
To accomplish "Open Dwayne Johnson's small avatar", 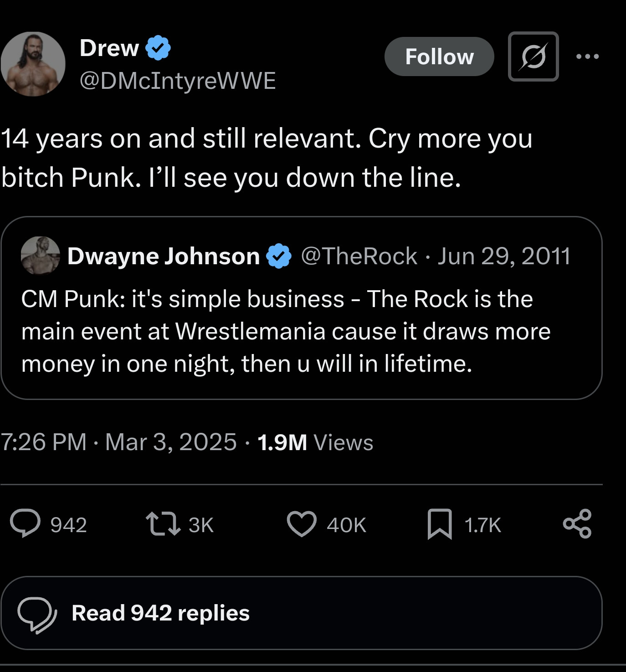I will pos(41,256).
